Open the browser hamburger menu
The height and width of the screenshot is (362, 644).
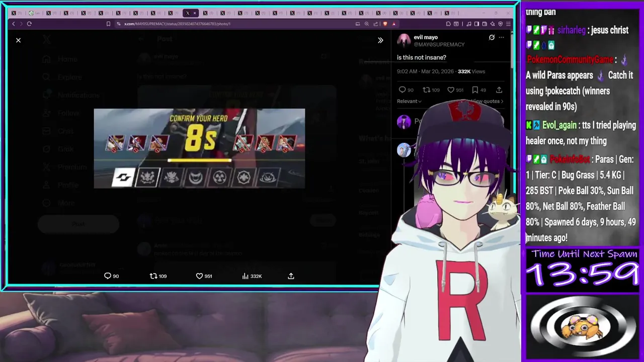pos(508,24)
